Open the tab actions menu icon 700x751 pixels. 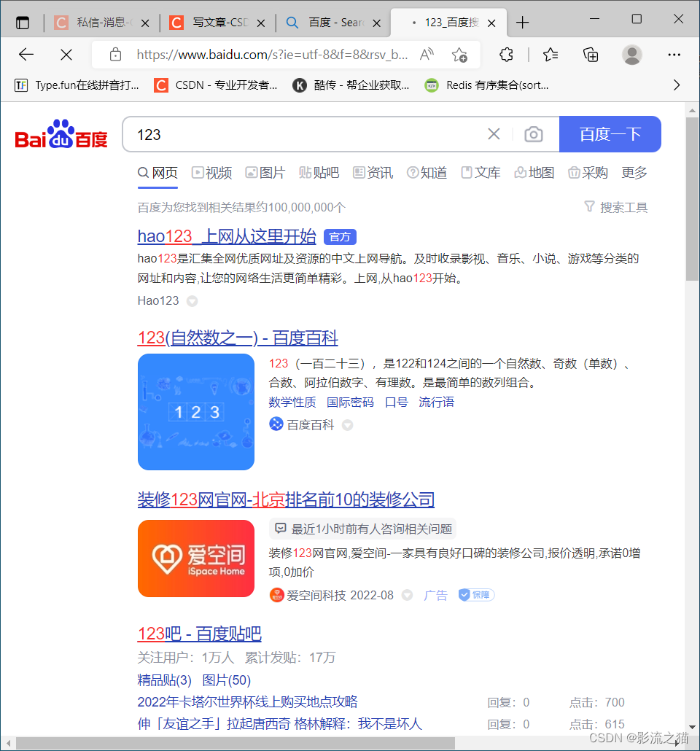pos(23,23)
